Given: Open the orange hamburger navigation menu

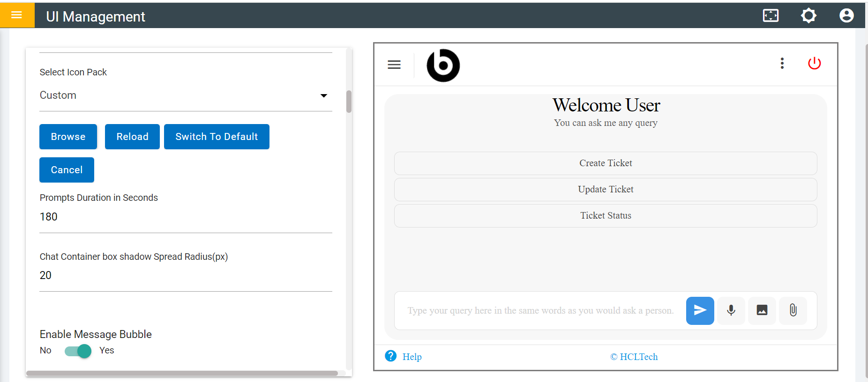Looking at the screenshot, I should [x=17, y=15].
